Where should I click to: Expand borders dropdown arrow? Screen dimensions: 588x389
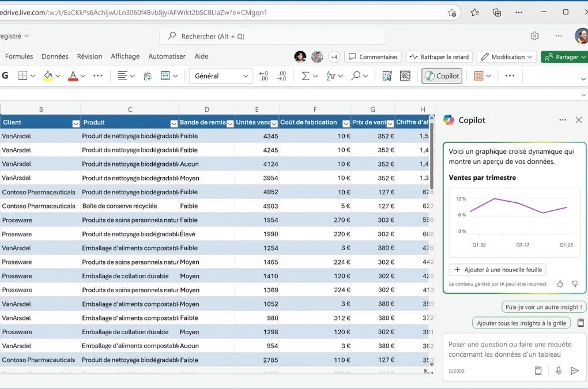(33, 76)
